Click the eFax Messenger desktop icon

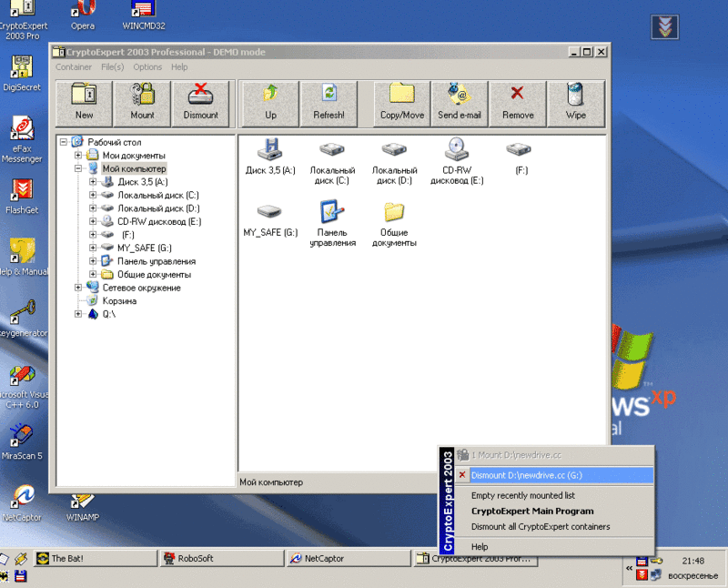tap(21, 140)
